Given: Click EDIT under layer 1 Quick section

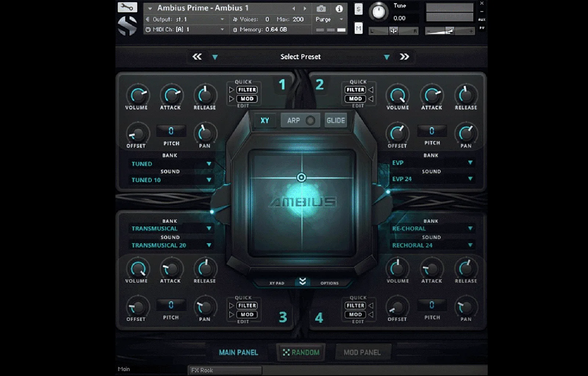Looking at the screenshot, I should click(243, 106).
